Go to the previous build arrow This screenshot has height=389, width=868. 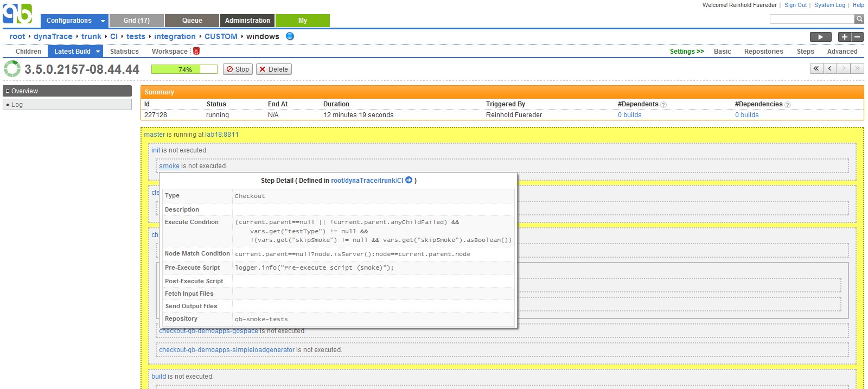tap(830, 68)
